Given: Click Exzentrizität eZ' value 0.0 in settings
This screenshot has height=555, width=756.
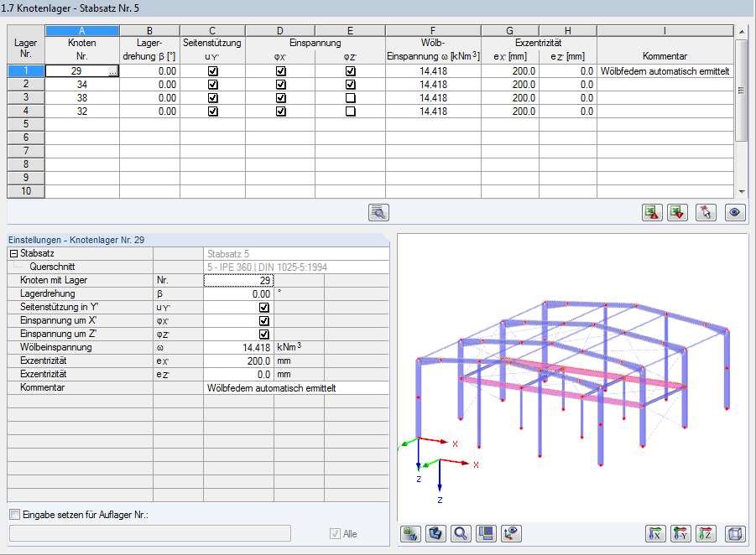Looking at the screenshot, I should click(x=238, y=375).
